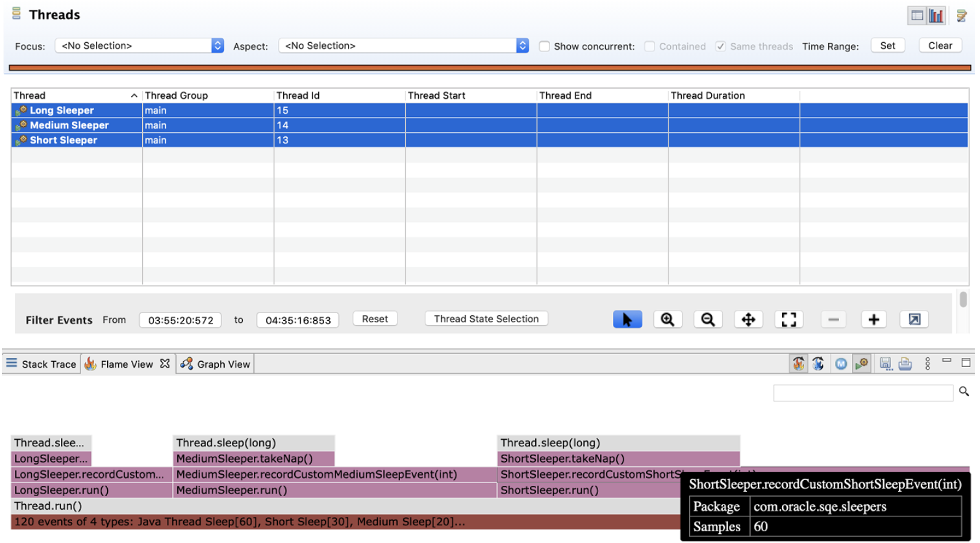Select the zoom in tool

coord(668,319)
